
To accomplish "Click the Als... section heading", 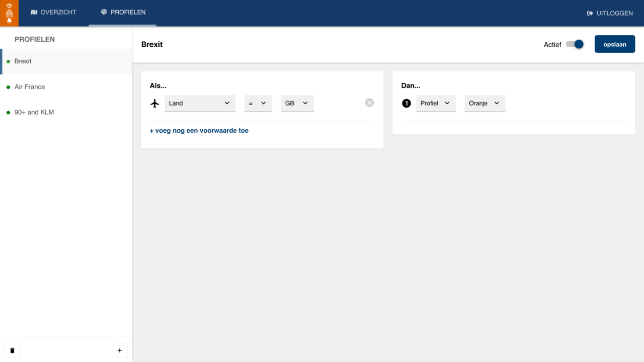I will pyautogui.click(x=158, y=85).
